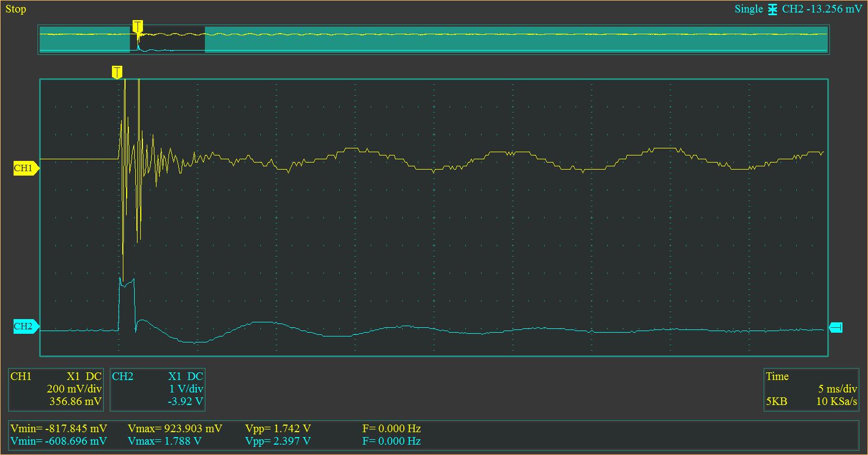Click the yellow trigger T marker above the waveform
This screenshot has height=455, width=868.
point(117,72)
